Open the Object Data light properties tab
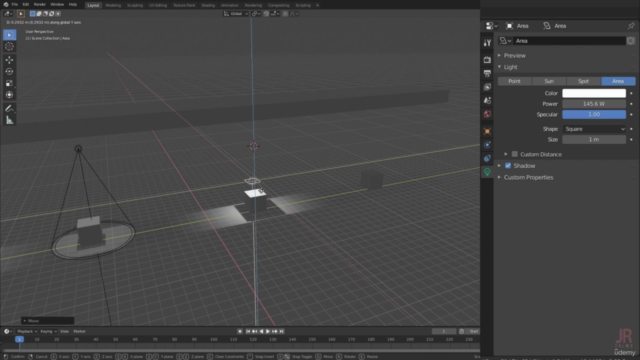The width and height of the screenshot is (640, 360). pyautogui.click(x=487, y=172)
